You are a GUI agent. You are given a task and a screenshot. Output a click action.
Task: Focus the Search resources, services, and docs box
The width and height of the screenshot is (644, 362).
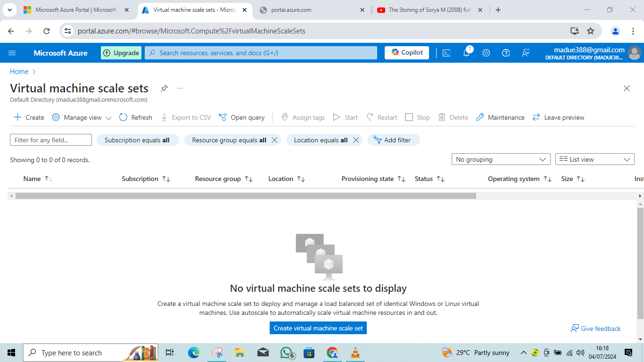[x=261, y=53]
